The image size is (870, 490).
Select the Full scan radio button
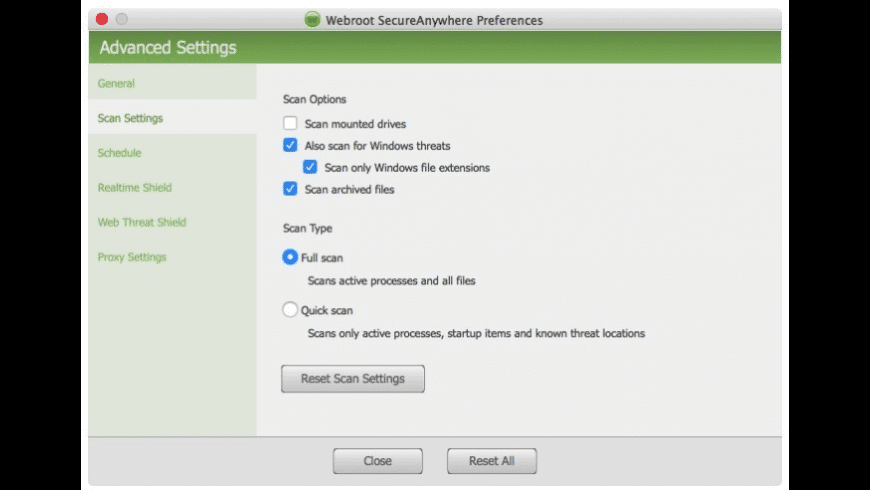point(290,257)
